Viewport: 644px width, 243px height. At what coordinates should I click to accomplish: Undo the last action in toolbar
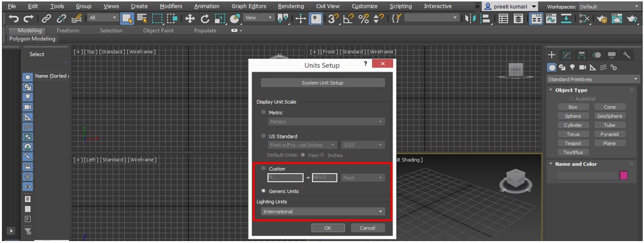(14, 18)
